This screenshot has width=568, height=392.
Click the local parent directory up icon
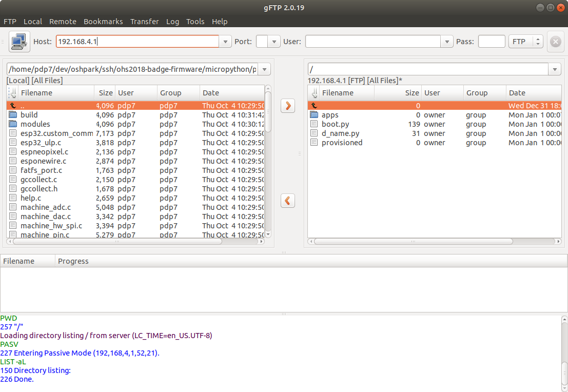(13, 106)
